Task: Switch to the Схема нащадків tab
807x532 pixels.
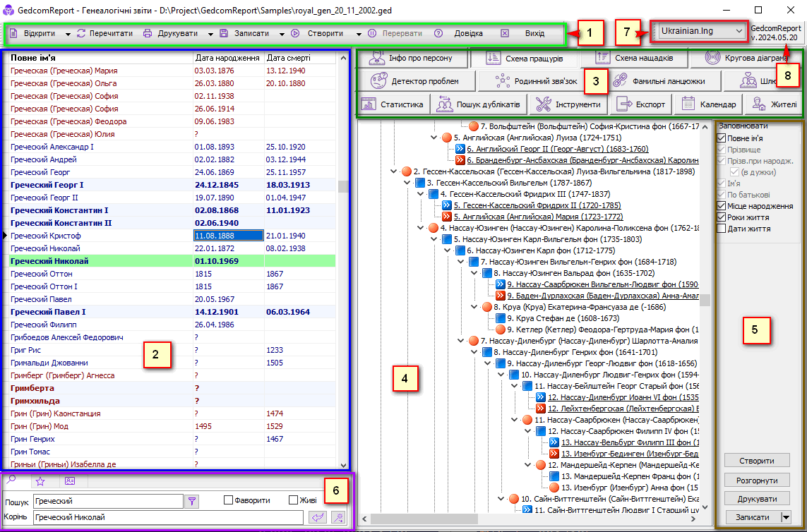Action: tap(633, 58)
